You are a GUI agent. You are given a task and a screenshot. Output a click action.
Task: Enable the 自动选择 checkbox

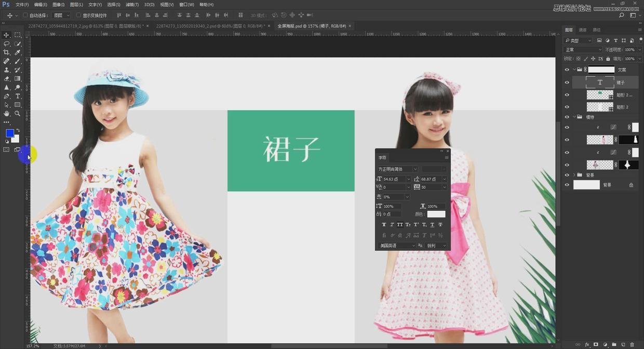25,16
